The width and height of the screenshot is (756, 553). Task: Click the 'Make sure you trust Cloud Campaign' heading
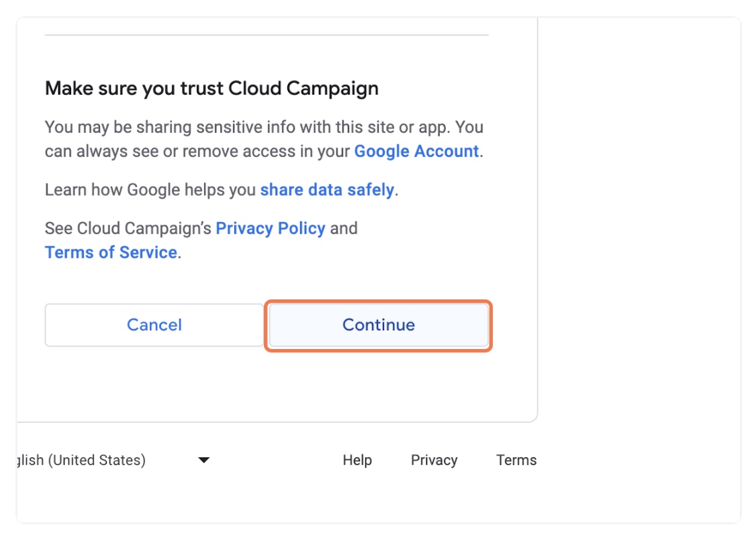pos(211,89)
